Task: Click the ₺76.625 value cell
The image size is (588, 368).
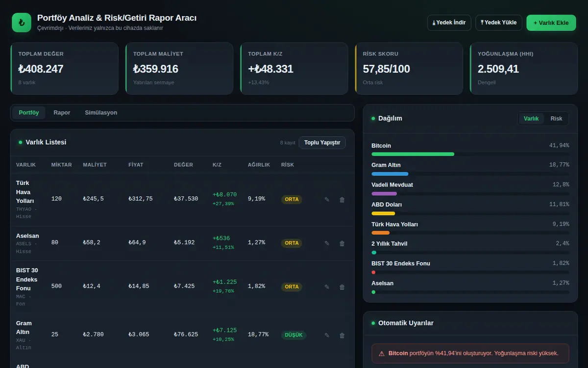Action: [186, 334]
